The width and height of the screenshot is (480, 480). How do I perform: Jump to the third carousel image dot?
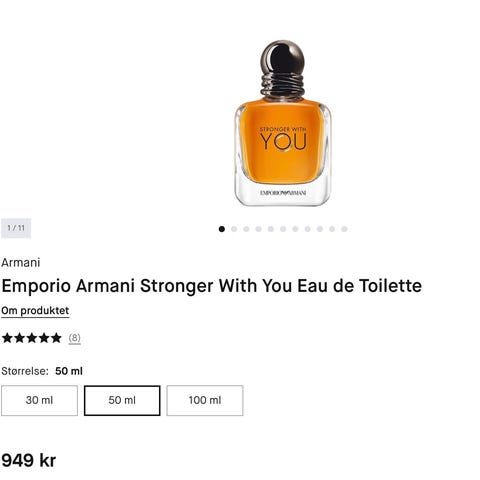pos(246,229)
